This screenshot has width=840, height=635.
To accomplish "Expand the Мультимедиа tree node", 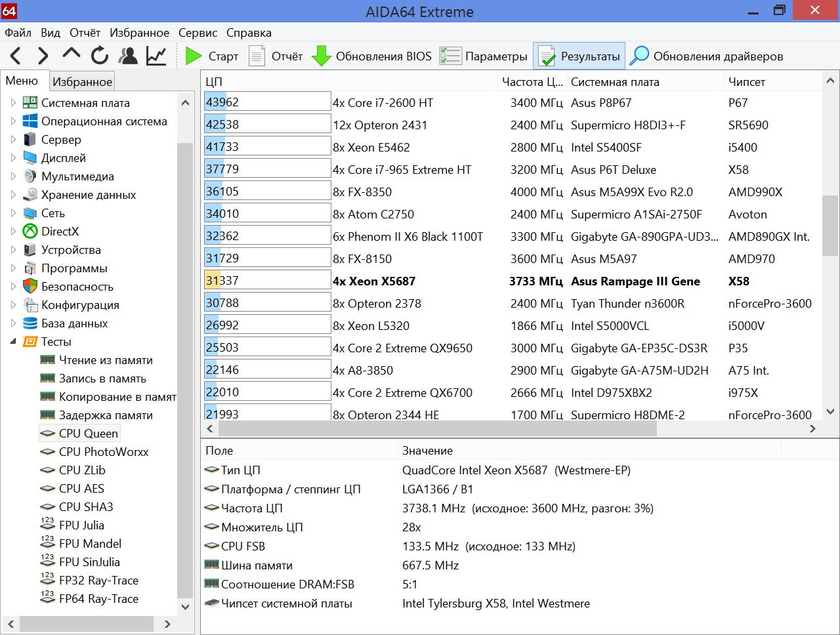I will tap(13, 176).
